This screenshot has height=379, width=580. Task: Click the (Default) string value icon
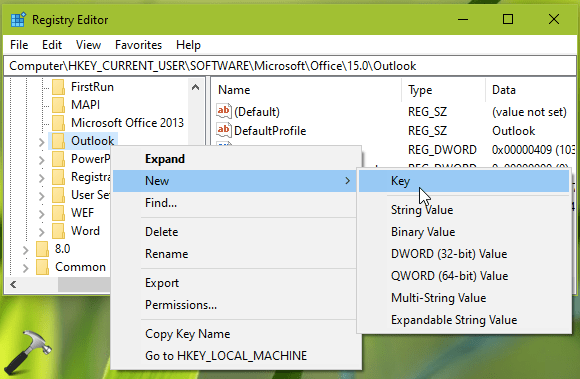click(x=224, y=111)
